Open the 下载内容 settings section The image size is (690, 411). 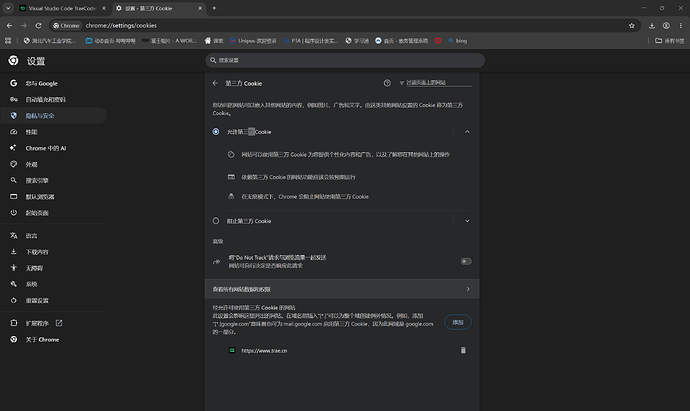coord(54,252)
